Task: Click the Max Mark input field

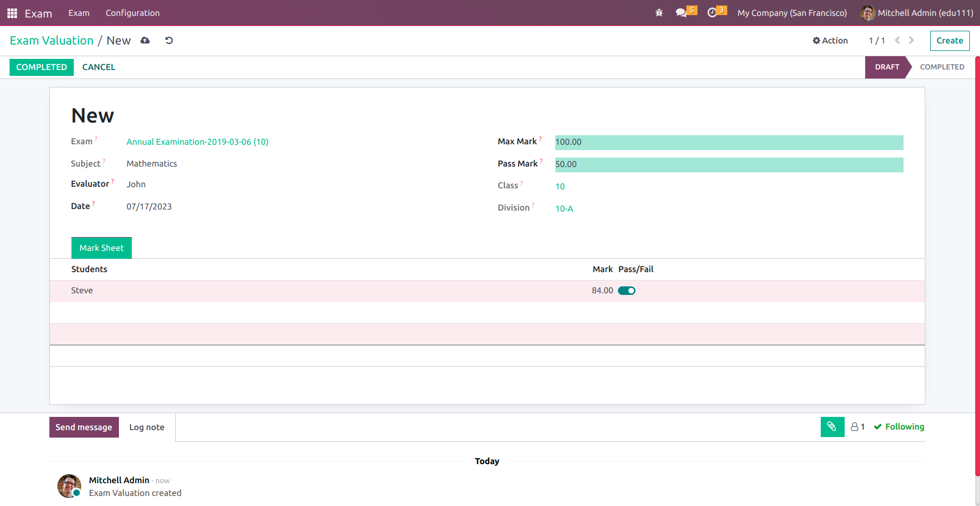Action: [728, 142]
